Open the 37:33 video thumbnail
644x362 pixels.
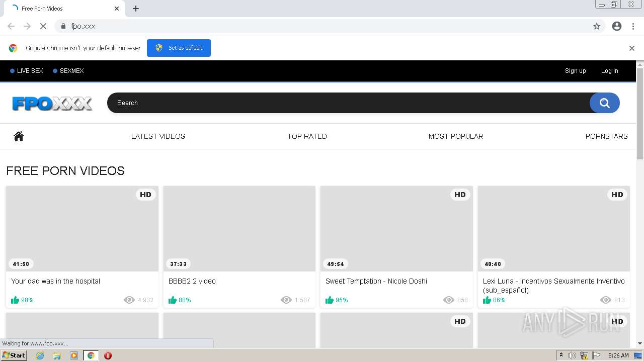coord(239,229)
